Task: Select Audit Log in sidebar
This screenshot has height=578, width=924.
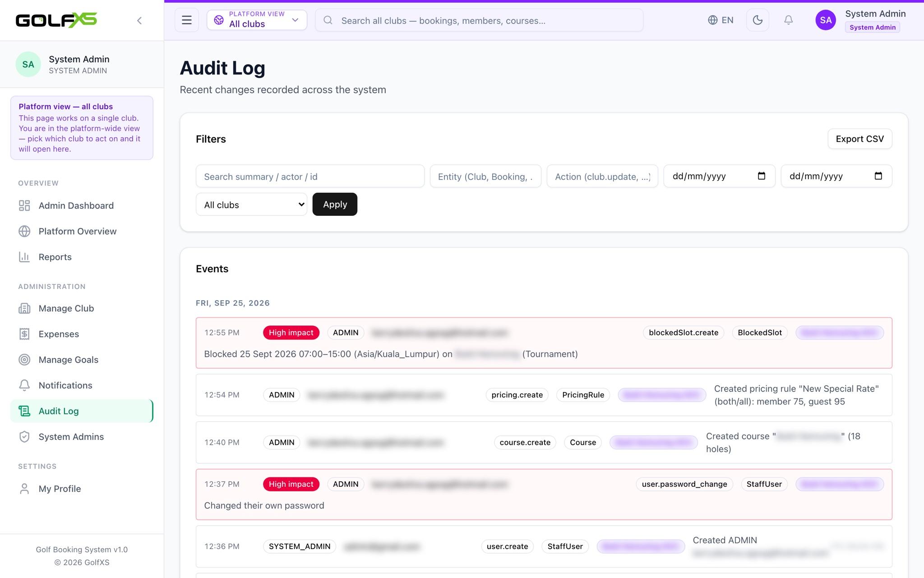Action: [x=82, y=411]
